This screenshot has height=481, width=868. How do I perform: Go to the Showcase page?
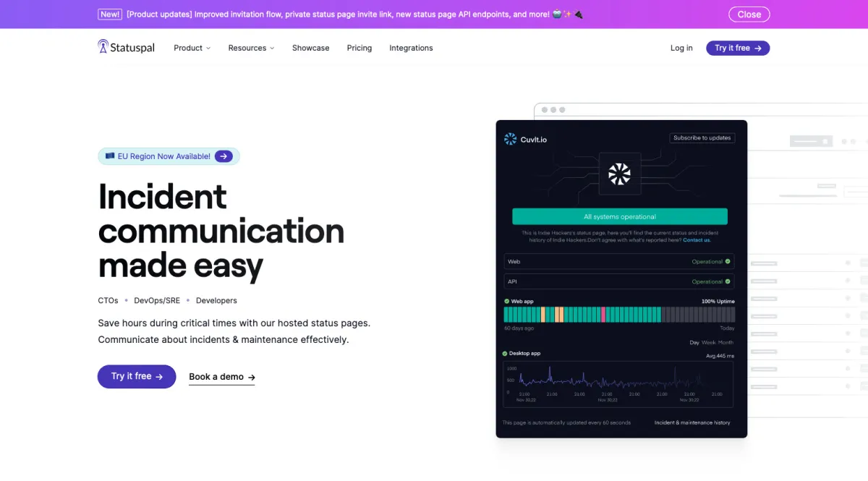[310, 48]
